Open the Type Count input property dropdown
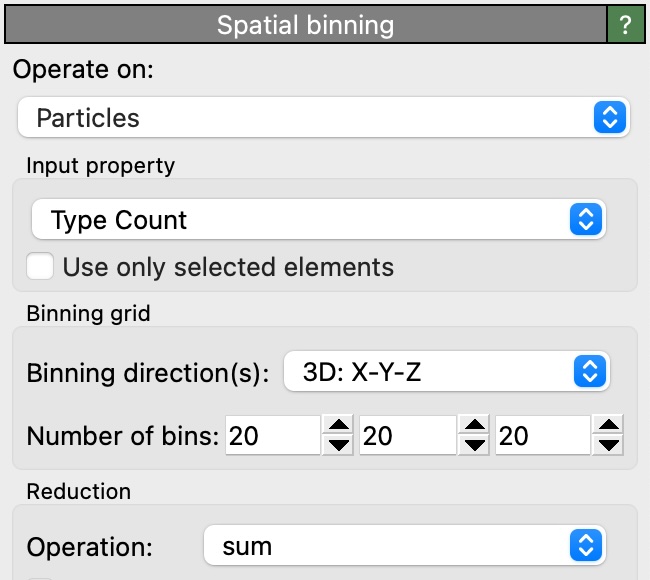Image resolution: width=650 pixels, height=580 pixels. click(x=317, y=220)
